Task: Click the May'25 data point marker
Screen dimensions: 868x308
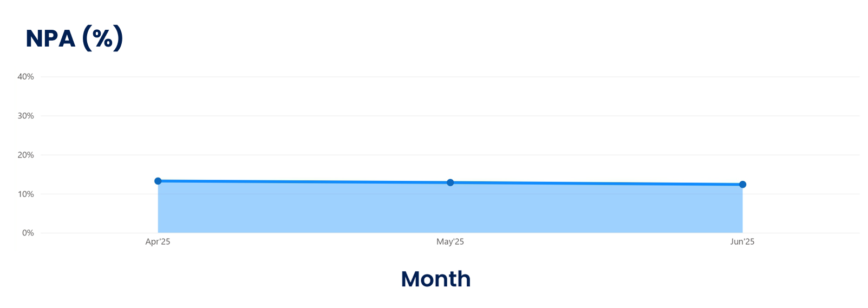Action: coord(450,182)
